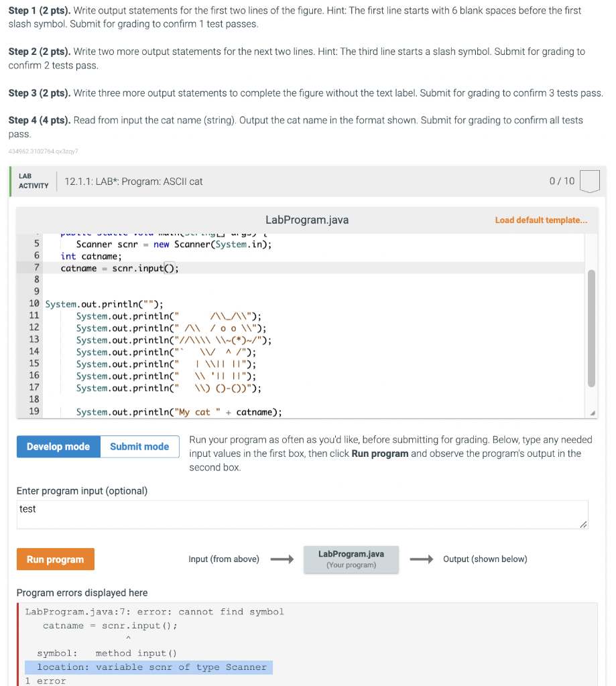Click arrow before Output (shown below)
616x686 pixels.
tap(421, 559)
